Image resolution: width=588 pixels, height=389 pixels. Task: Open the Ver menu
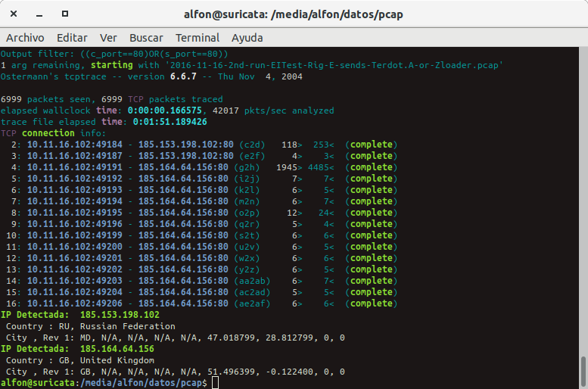point(108,38)
